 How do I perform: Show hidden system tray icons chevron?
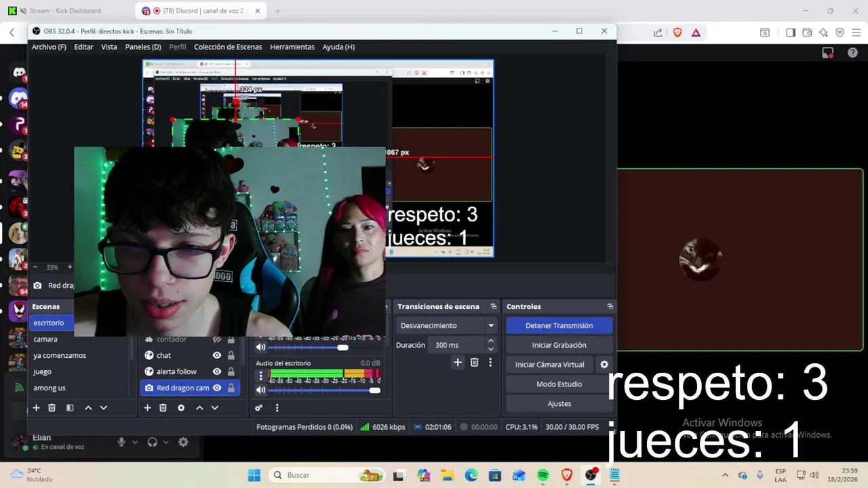(725, 475)
